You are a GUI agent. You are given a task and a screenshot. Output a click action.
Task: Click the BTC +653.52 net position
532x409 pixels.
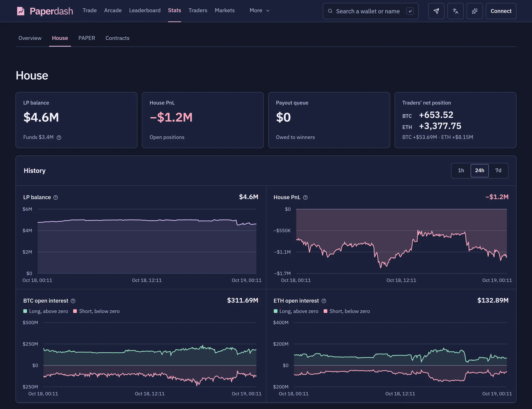pyautogui.click(x=436, y=115)
